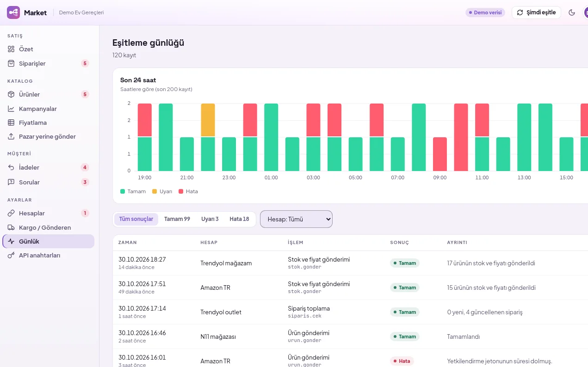Screen dimensions: 588x367
Task: Click the API anahtarları key icon
Action: point(12,255)
